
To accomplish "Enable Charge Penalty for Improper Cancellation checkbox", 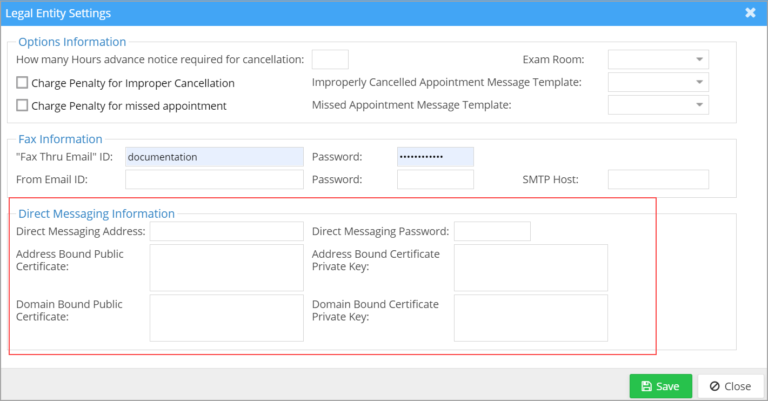I will pos(23,83).
